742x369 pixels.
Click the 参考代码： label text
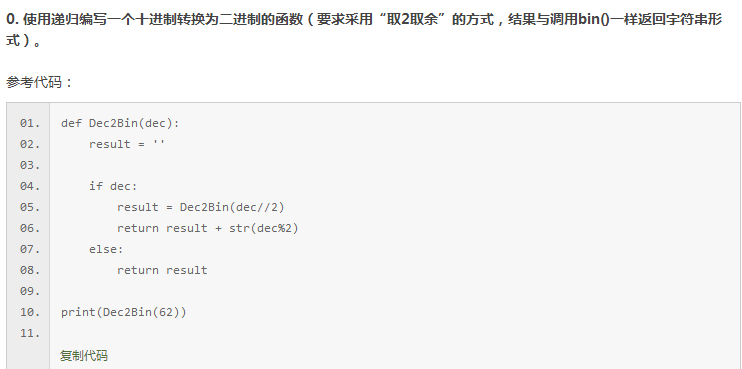tap(39, 82)
